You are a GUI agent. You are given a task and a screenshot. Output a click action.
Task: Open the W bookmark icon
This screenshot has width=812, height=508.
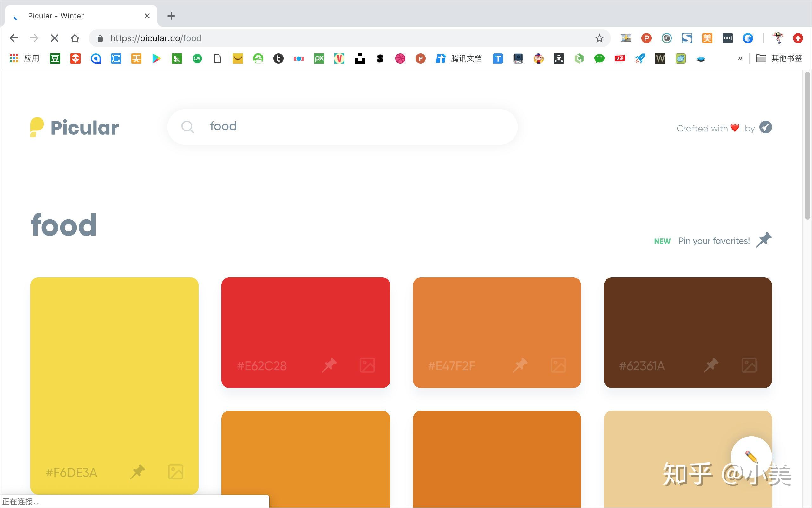coord(660,58)
